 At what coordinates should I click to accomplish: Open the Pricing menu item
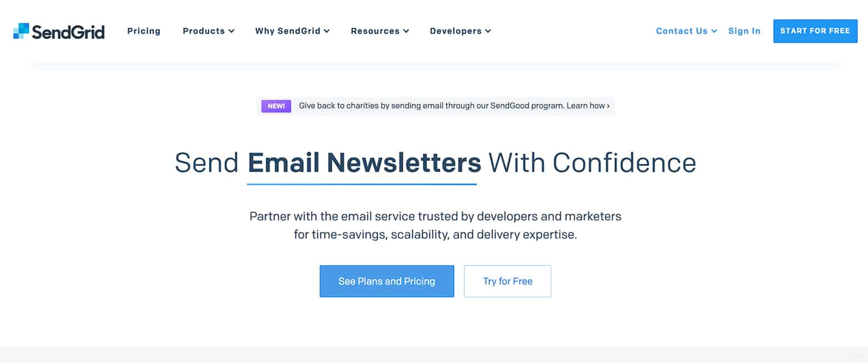144,31
